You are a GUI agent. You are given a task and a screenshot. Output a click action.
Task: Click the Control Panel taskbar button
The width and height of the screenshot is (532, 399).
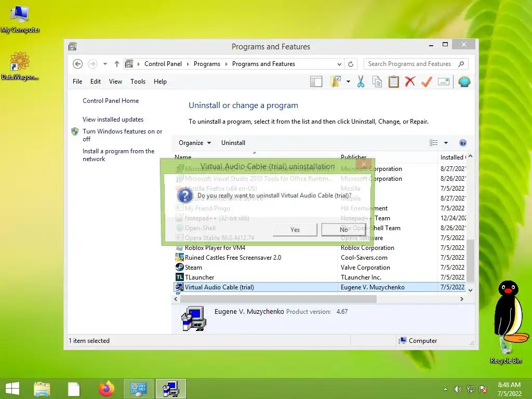coord(138,389)
